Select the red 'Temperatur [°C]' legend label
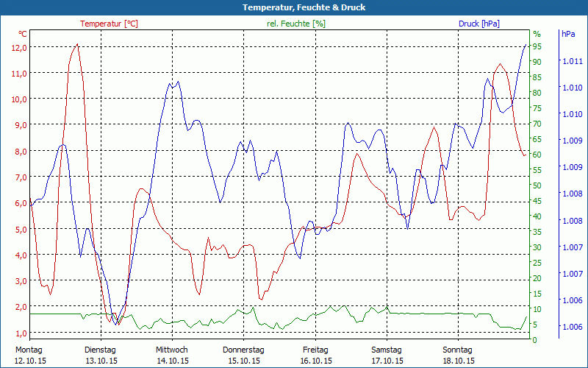The width and height of the screenshot is (588, 368). [x=109, y=24]
